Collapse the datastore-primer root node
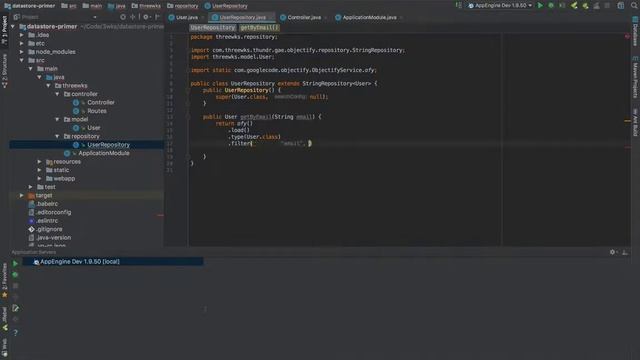This screenshot has width=640, height=360. coord(13,27)
